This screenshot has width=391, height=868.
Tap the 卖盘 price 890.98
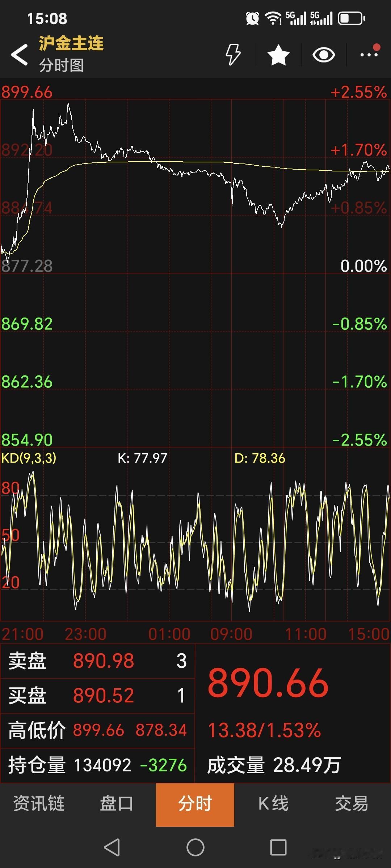pos(104,661)
